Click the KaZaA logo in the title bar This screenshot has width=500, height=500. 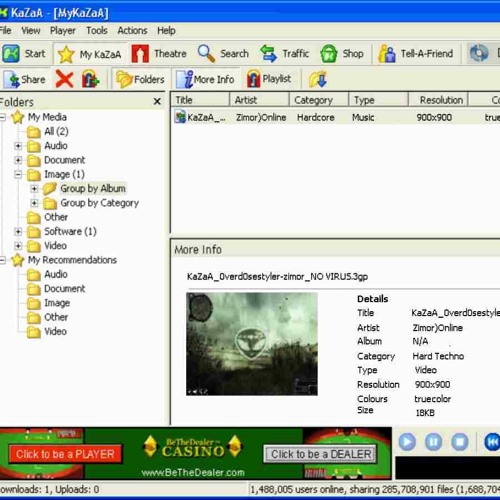(3, 13)
